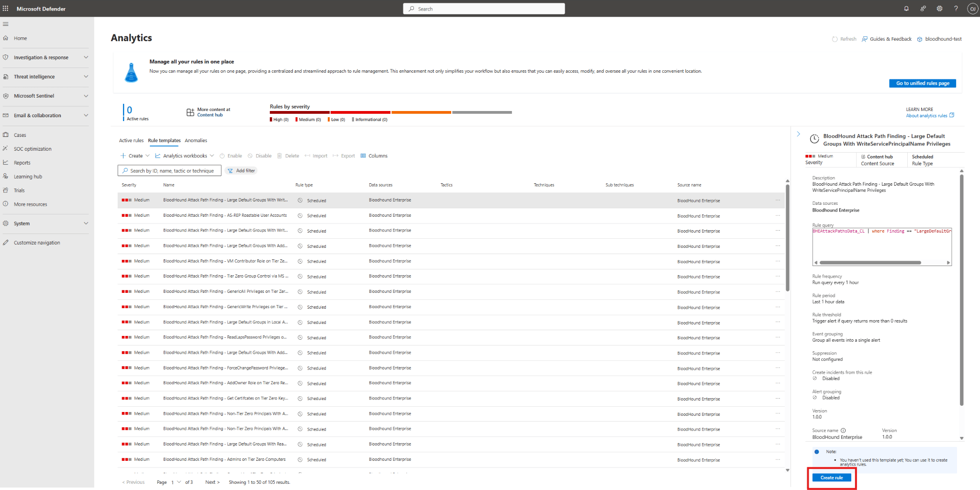Click the Add filter funnel icon
Viewport: 980px width, 490px height.
tap(230, 171)
